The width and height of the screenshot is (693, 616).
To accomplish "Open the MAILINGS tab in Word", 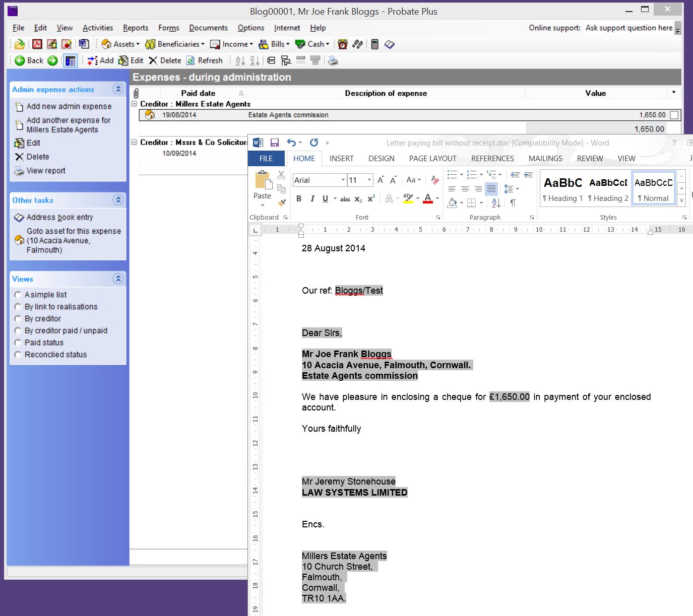I will coord(545,158).
